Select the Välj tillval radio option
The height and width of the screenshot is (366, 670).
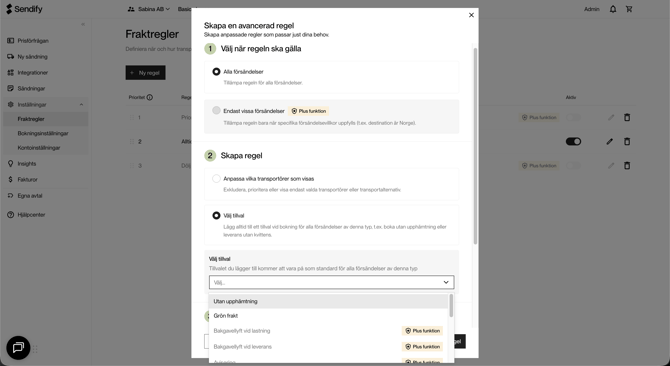[x=216, y=216]
